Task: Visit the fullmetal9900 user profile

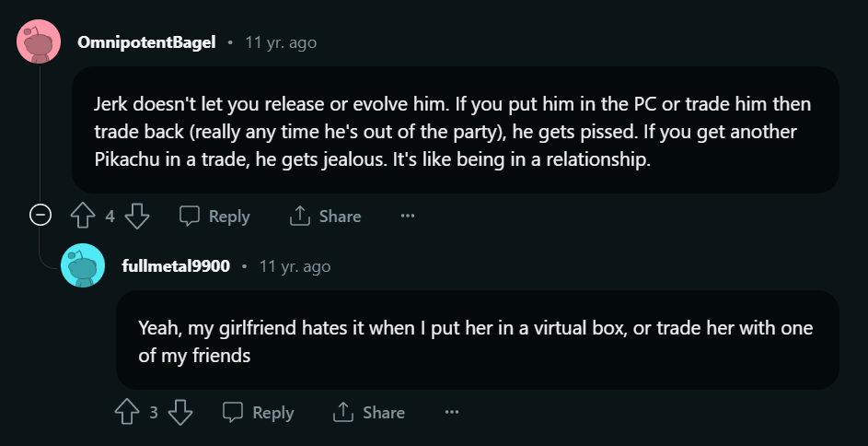Action: (176, 266)
